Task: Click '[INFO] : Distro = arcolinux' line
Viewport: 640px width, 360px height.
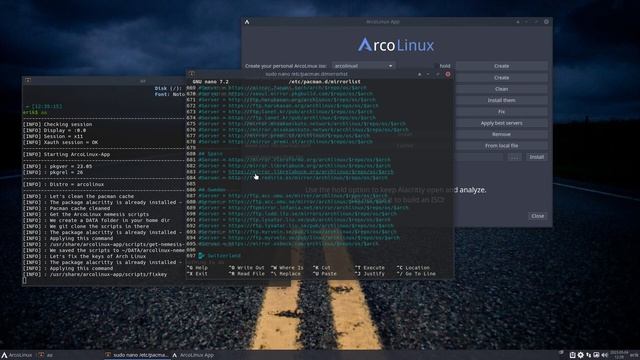Action: (63, 184)
